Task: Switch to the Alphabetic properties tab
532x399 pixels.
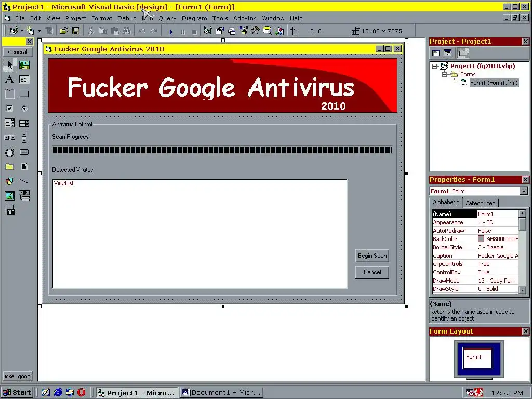Action: [x=446, y=202]
